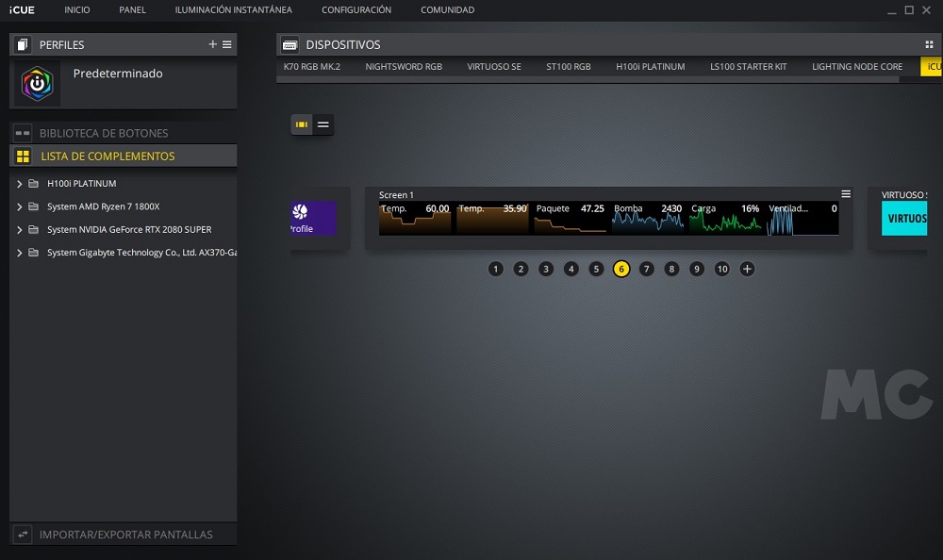The image size is (943, 560).
Task: Expand System NVIDIA GeForce RTX 2080 SUPER
Action: click(x=20, y=230)
